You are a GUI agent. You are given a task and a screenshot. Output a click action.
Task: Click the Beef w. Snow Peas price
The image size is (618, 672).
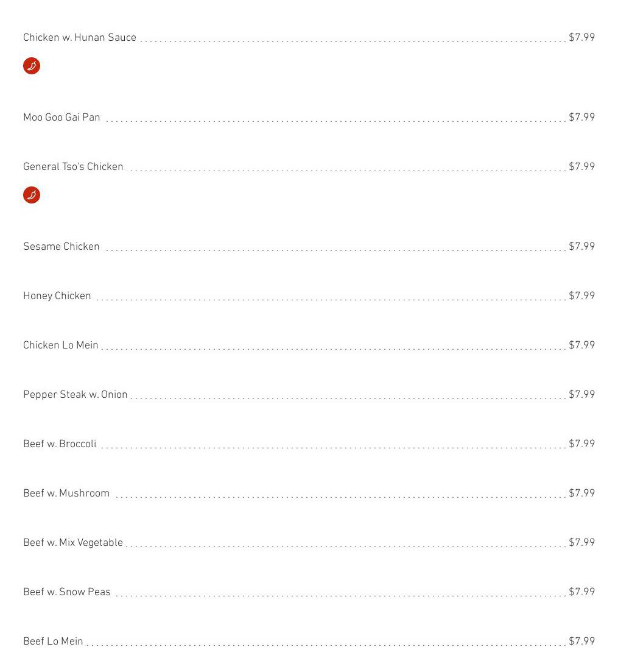click(x=581, y=592)
